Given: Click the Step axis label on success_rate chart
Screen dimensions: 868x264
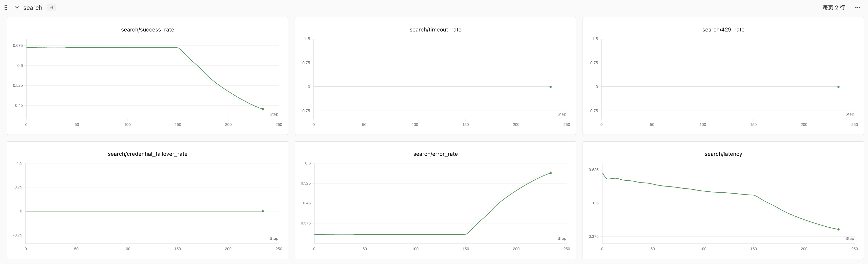Looking at the screenshot, I should pyautogui.click(x=274, y=114).
